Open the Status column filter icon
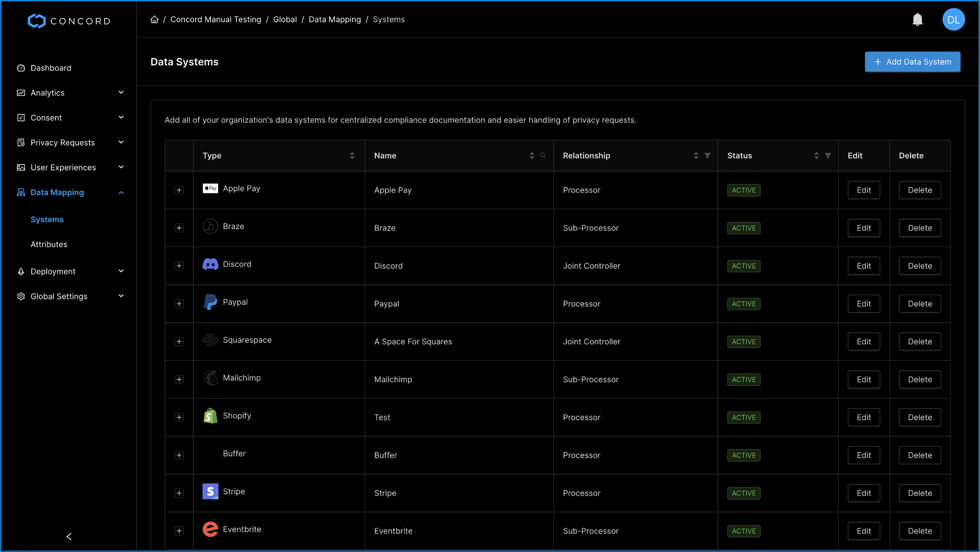 click(828, 156)
